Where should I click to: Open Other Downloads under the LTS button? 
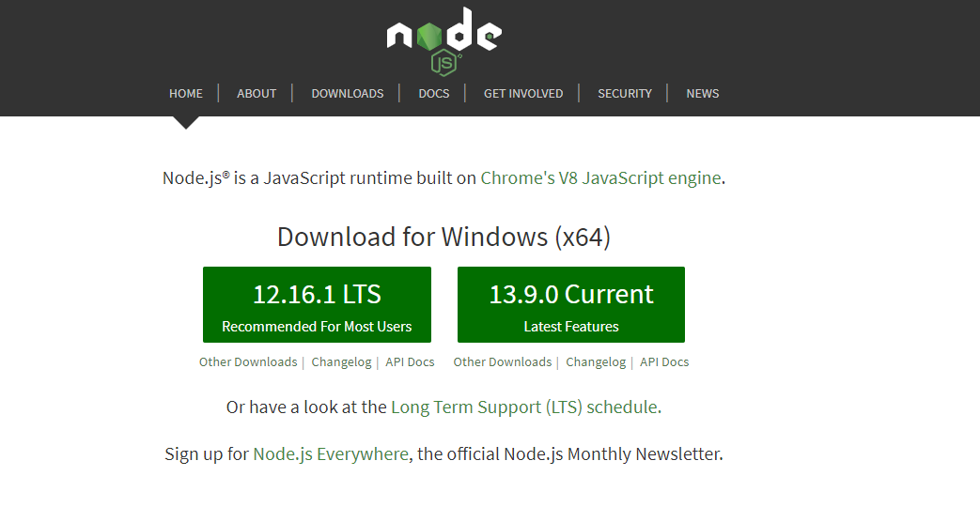coord(248,362)
